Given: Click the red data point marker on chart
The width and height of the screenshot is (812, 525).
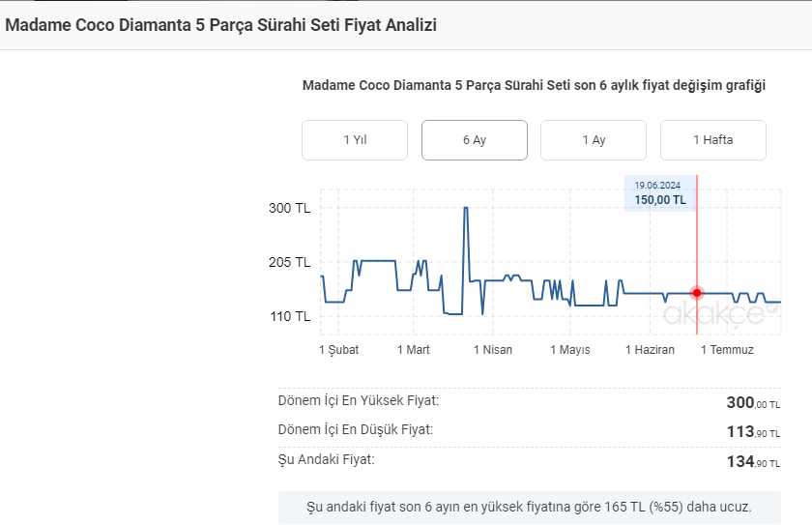Looking at the screenshot, I should [697, 293].
